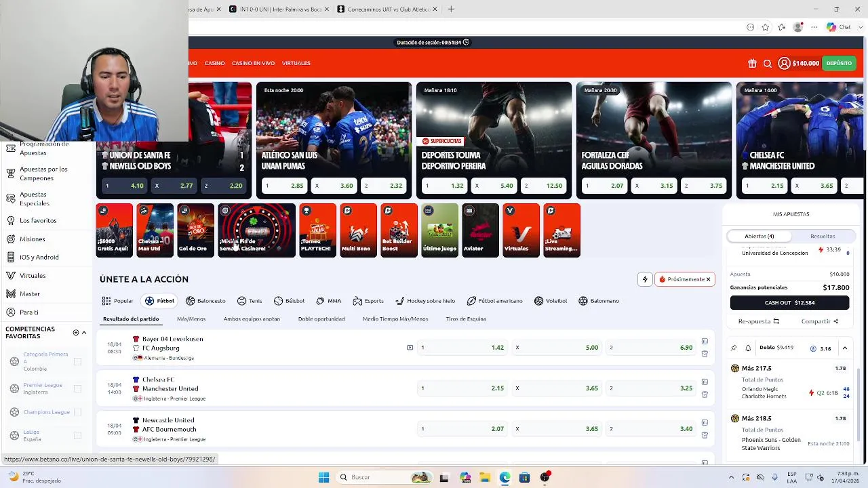The image size is (868, 488).
Task: Select the Hockey sobre hielo filter
Action: click(x=425, y=301)
